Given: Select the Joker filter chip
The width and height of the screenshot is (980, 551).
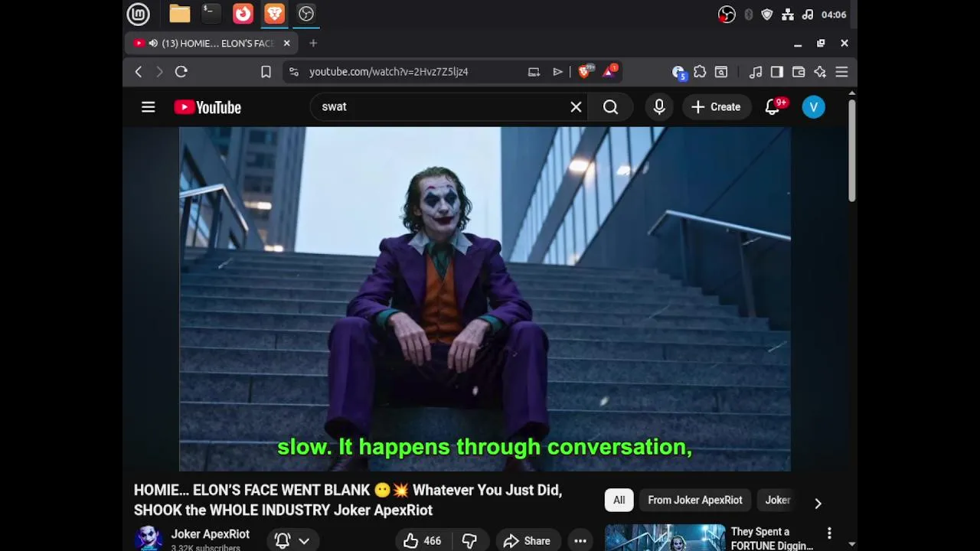Looking at the screenshot, I should [778, 500].
